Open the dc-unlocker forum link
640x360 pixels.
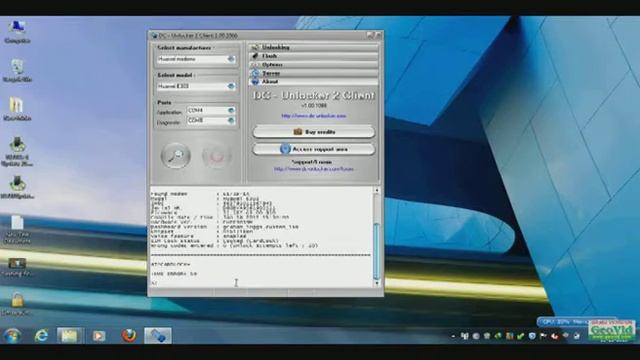point(313,169)
